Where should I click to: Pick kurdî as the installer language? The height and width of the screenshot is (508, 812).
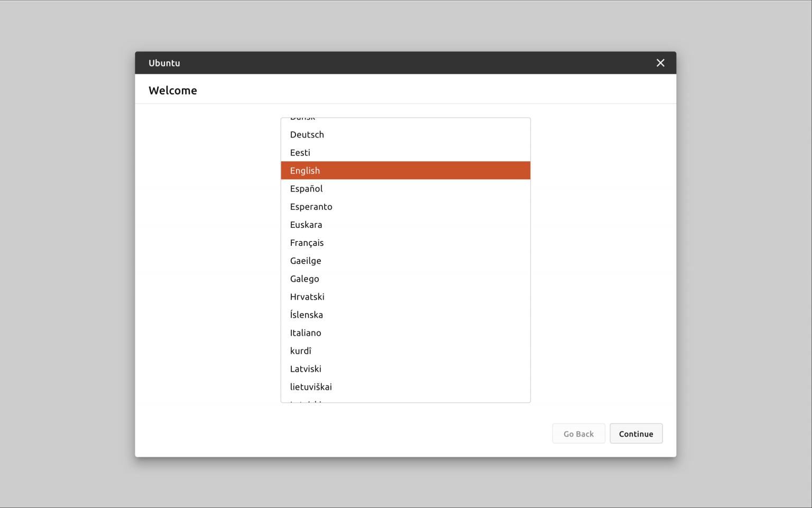[405, 350]
